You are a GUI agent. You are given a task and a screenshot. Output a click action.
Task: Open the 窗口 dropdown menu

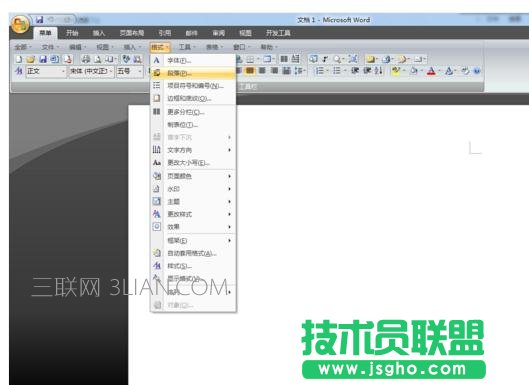coord(242,47)
